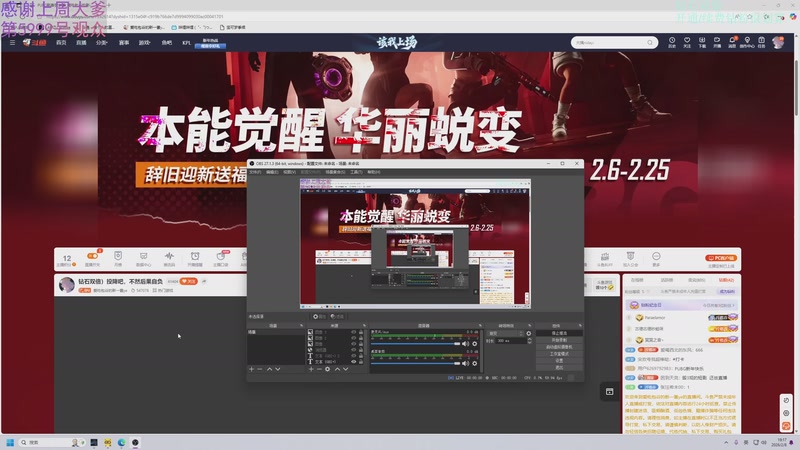The width and height of the screenshot is (800, 450).
Task: Move source down in OBS Sources panel
Action: [345, 369]
